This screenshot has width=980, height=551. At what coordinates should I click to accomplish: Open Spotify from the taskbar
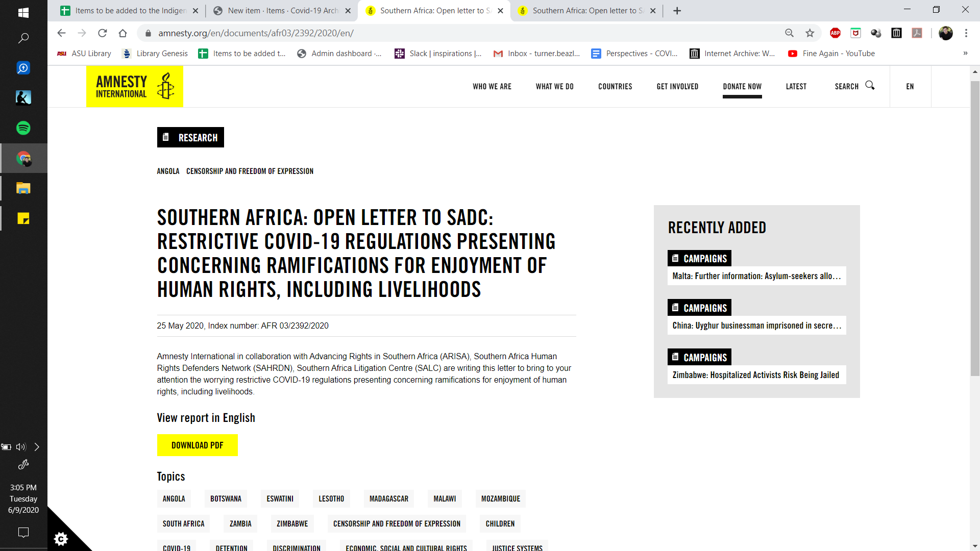[23, 128]
